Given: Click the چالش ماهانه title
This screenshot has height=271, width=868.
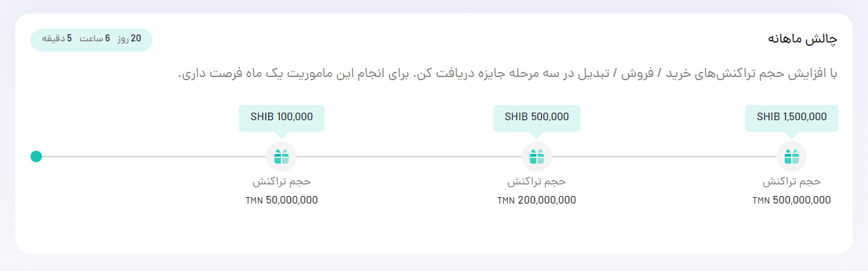Looking at the screenshot, I should 803,39.
